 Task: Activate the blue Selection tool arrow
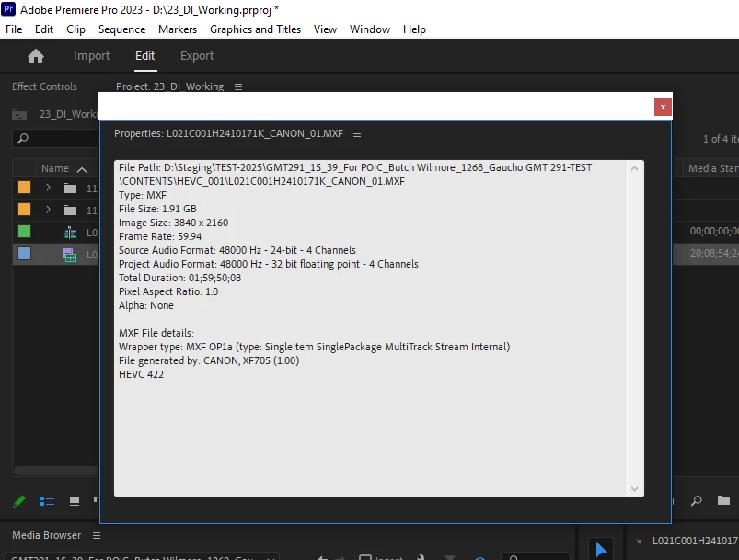click(601, 549)
